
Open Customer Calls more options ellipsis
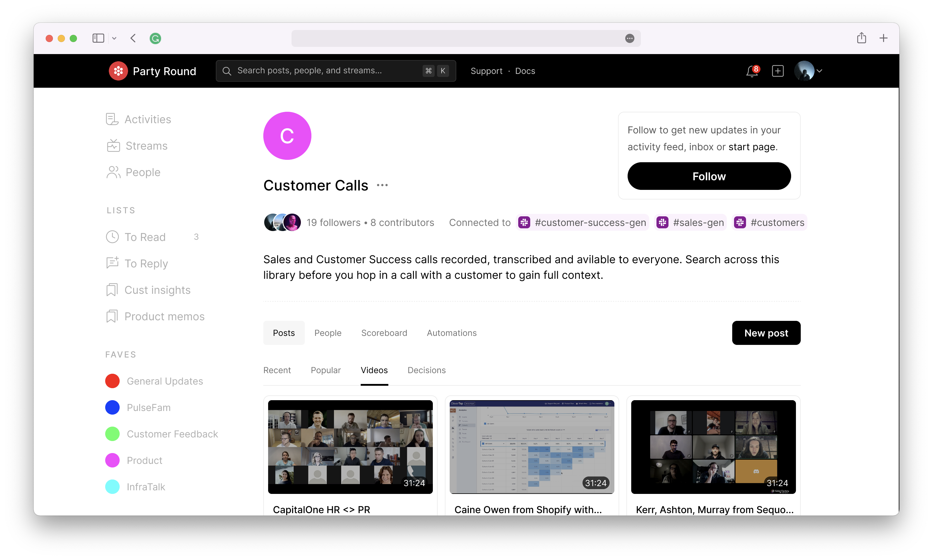tap(382, 185)
